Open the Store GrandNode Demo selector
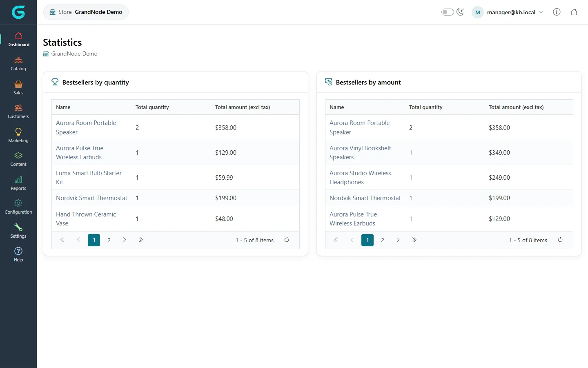 86,12
